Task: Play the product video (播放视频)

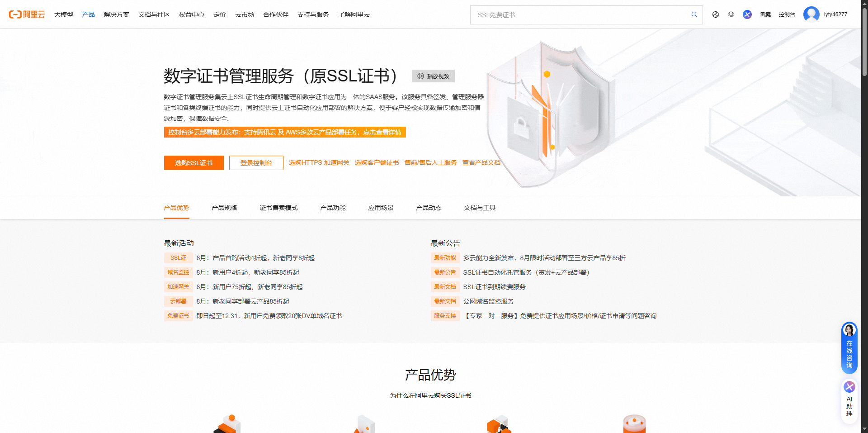Action: coord(433,76)
